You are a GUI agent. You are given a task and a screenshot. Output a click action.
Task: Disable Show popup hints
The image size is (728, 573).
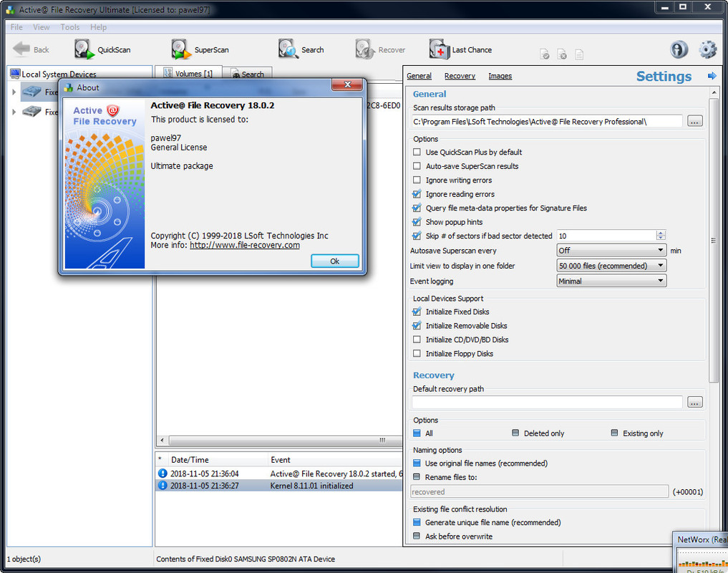coord(417,221)
